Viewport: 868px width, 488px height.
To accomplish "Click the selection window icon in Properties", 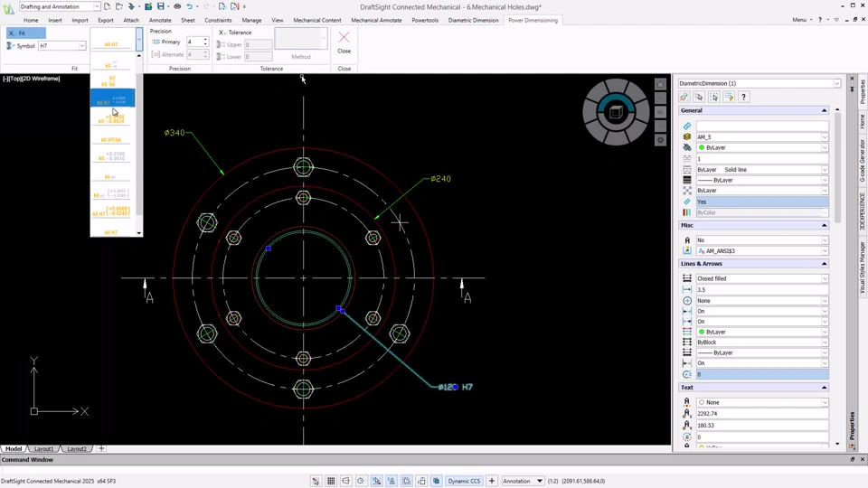I will (x=714, y=97).
